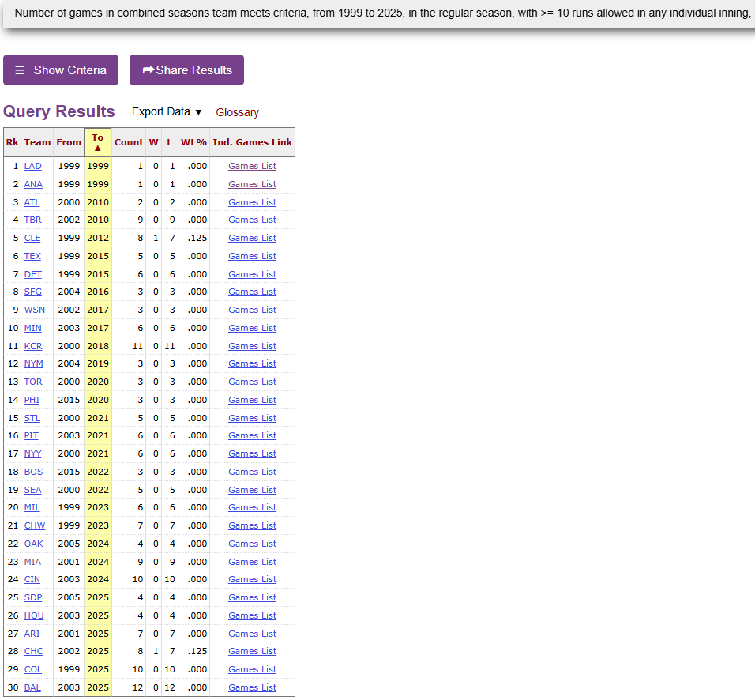Open the SEA team link
755x700 pixels.
click(x=32, y=490)
